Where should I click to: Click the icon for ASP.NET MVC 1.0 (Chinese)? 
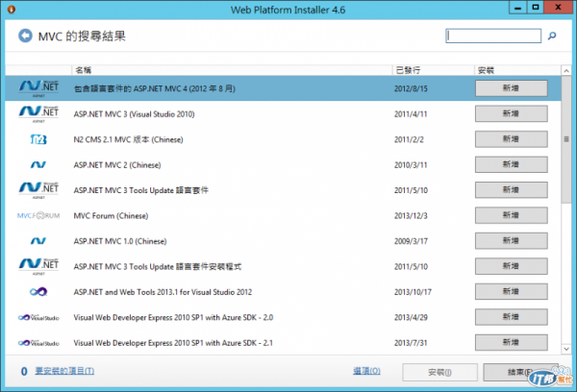click(x=38, y=241)
